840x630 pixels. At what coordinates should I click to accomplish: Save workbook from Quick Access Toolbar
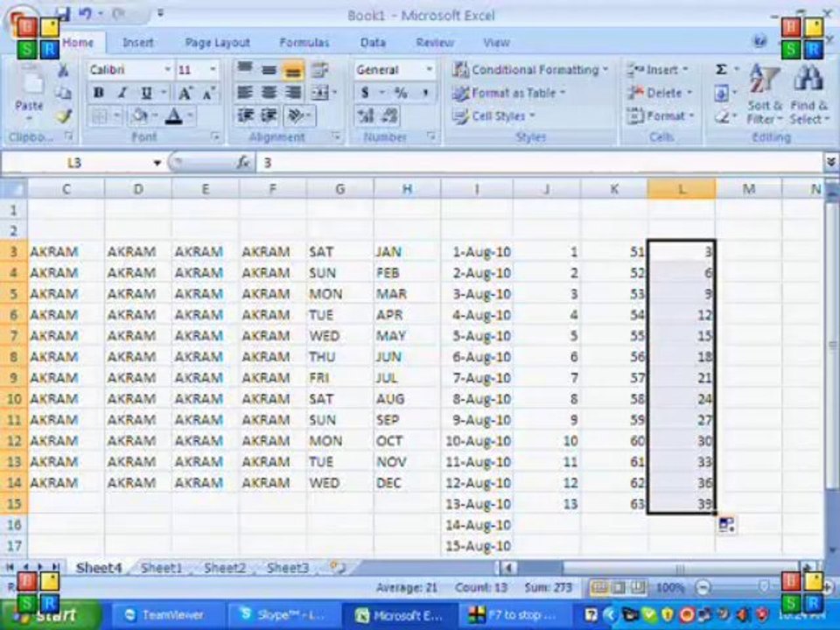(x=63, y=15)
